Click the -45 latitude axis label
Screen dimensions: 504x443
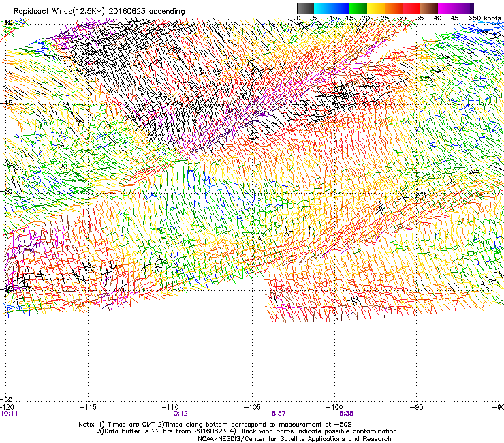click(6, 103)
